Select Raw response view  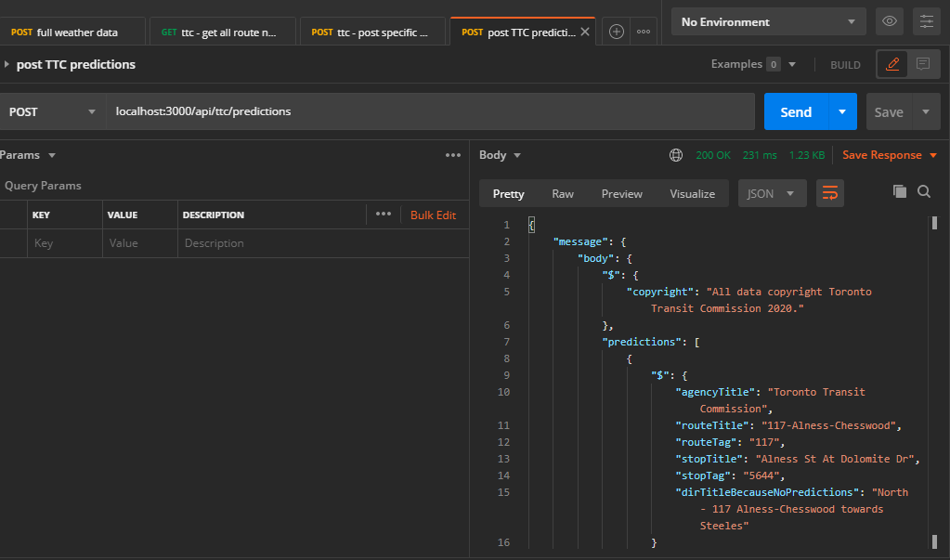(x=562, y=194)
